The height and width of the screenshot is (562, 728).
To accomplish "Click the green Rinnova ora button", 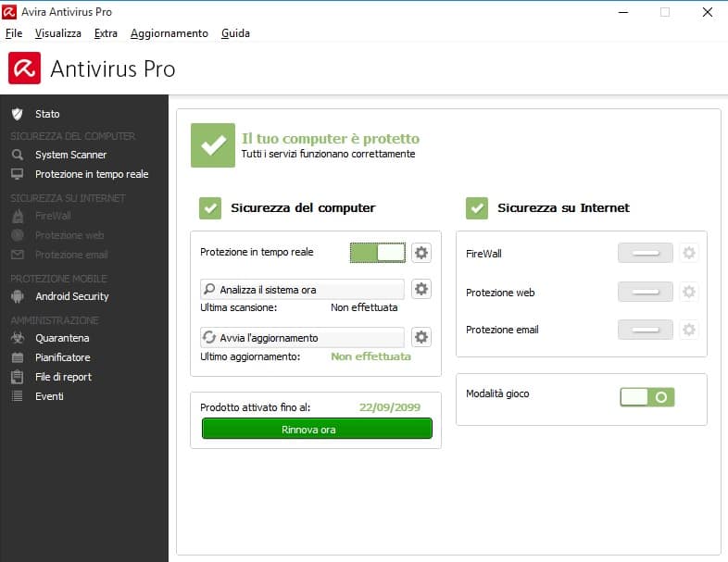I will click(x=317, y=429).
